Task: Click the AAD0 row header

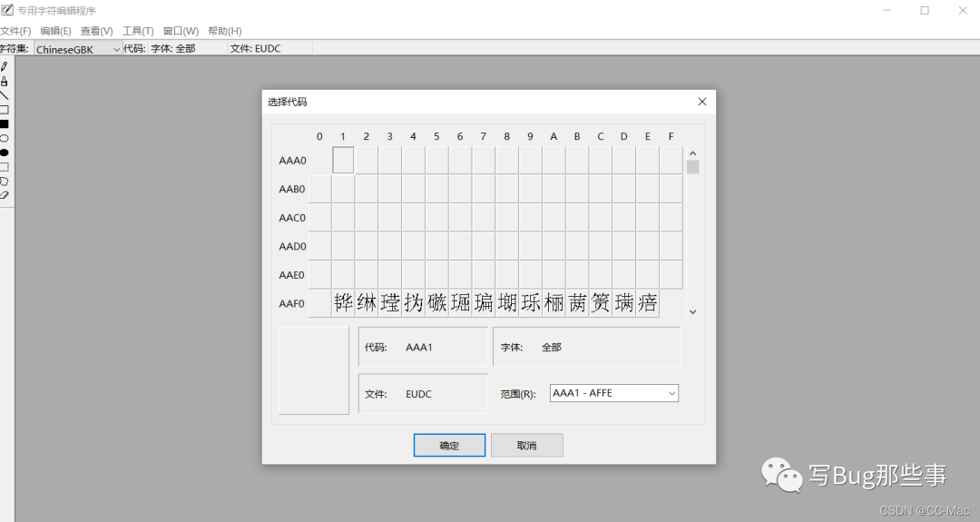Action: pyautogui.click(x=292, y=246)
